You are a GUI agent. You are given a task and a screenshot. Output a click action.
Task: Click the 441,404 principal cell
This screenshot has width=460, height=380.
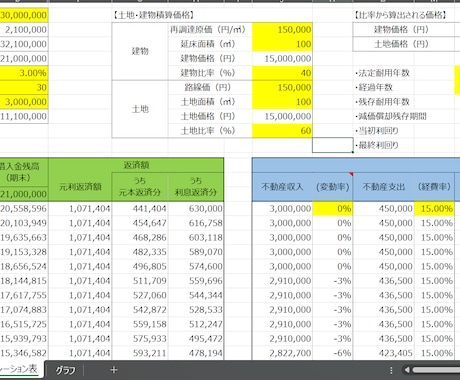click(x=140, y=209)
